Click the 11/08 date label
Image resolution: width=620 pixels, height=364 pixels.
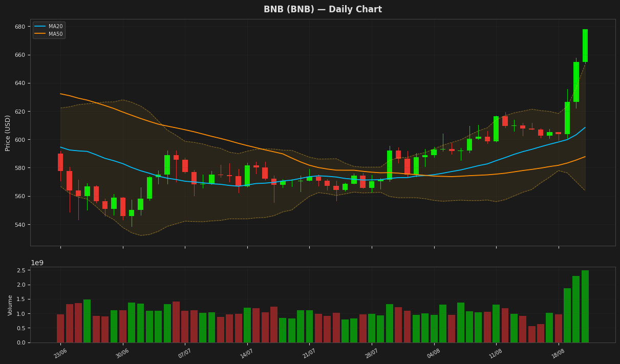click(496, 353)
